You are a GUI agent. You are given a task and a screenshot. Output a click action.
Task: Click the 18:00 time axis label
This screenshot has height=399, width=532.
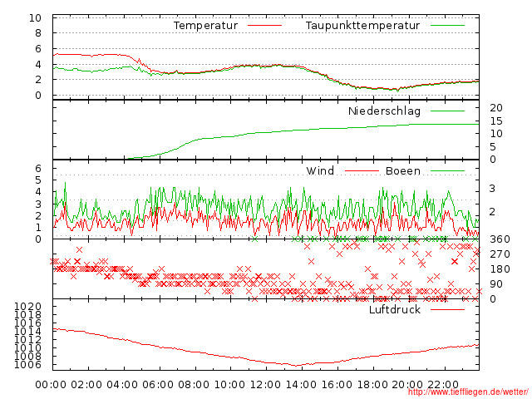coord(372,385)
